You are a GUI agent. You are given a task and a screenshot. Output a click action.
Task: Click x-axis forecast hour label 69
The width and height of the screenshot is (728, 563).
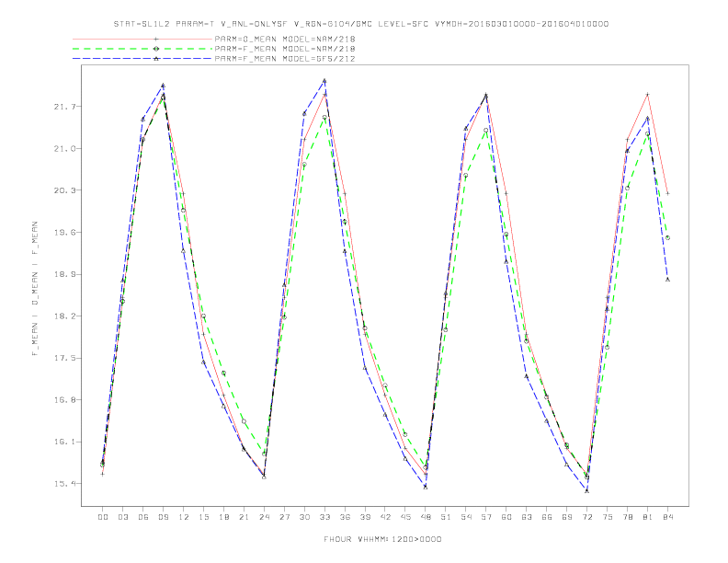(567, 517)
